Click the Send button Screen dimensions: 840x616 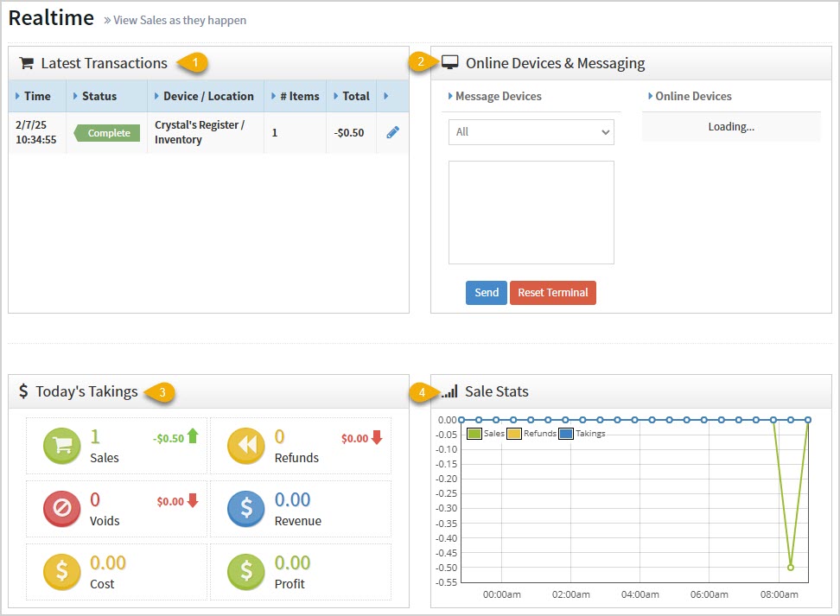pyautogui.click(x=486, y=293)
